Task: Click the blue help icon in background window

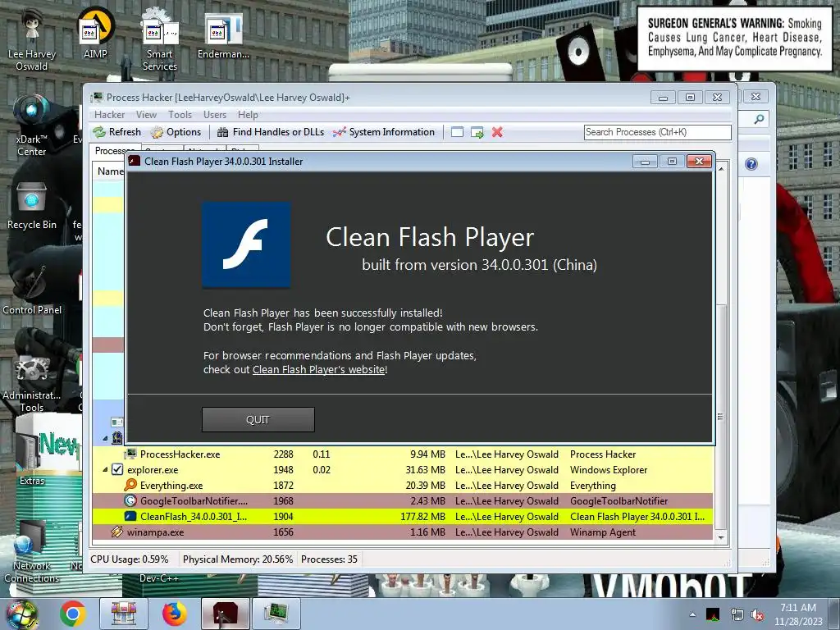Action: coord(751,164)
